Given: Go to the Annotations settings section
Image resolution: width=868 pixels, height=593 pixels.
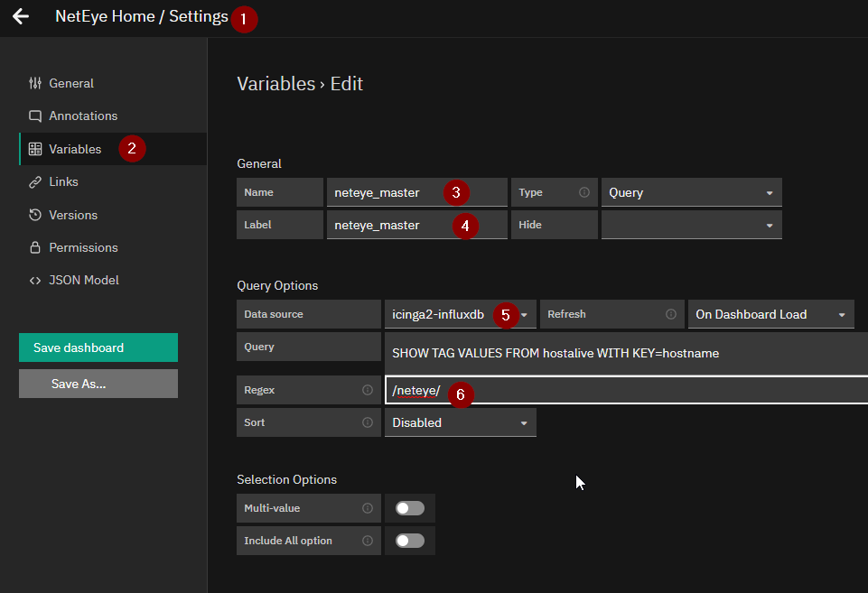Looking at the screenshot, I should [113, 116].
